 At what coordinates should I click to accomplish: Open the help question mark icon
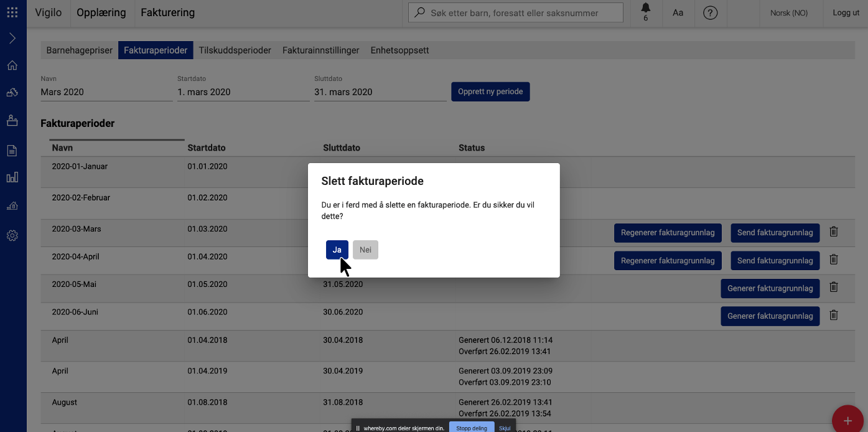tap(710, 13)
